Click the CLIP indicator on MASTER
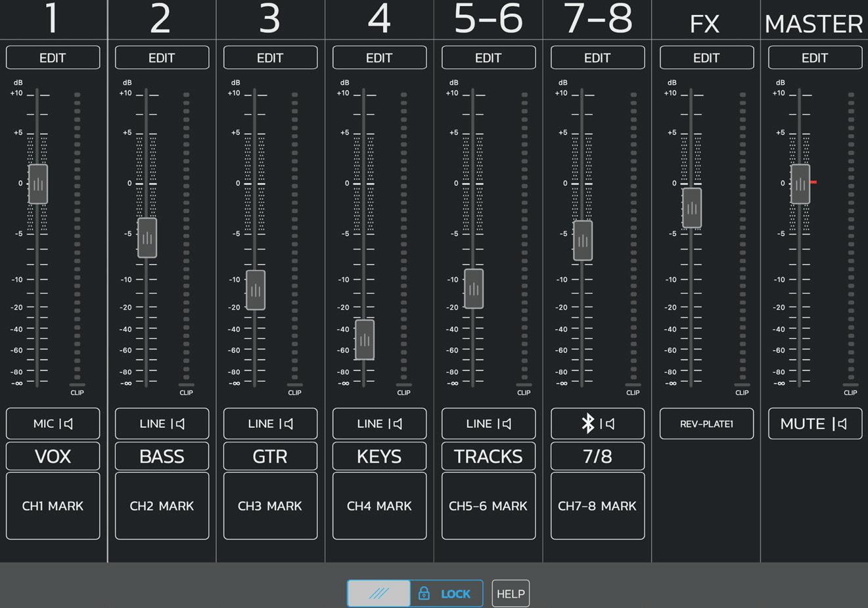This screenshot has height=608, width=868. (851, 389)
